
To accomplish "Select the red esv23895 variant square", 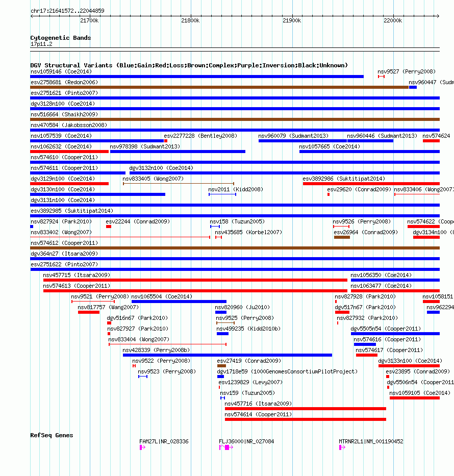I will tap(388, 377).
